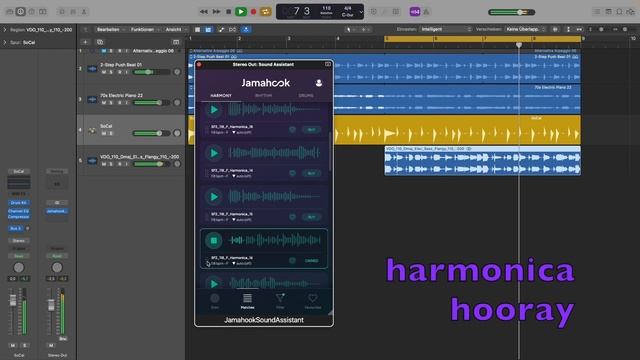Click the red Record button
This screenshot has height=360, width=640.
253,12
